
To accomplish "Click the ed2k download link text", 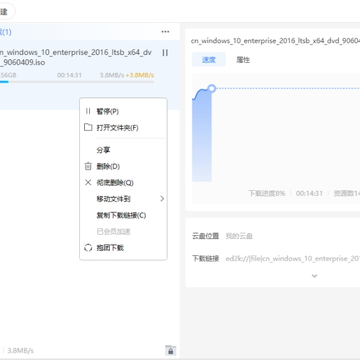I will [x=293, y=259].
